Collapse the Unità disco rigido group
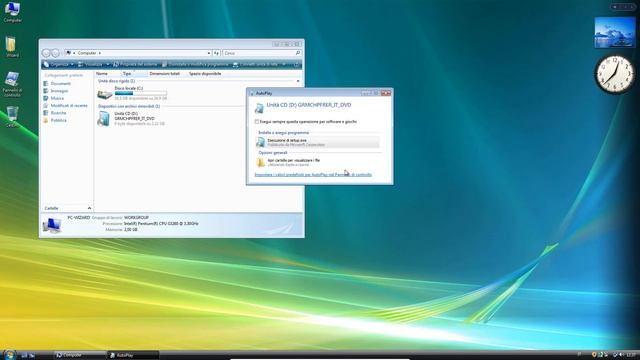Viewport: 640px width, 360px height. (298, 81)
